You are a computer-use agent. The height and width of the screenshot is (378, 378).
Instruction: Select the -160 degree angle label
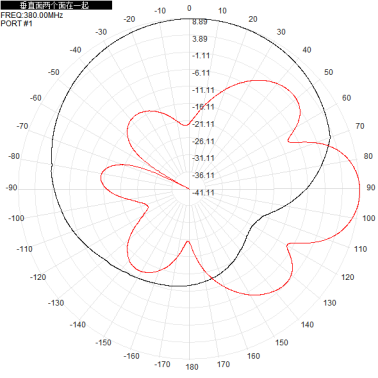tap(131, 356)
